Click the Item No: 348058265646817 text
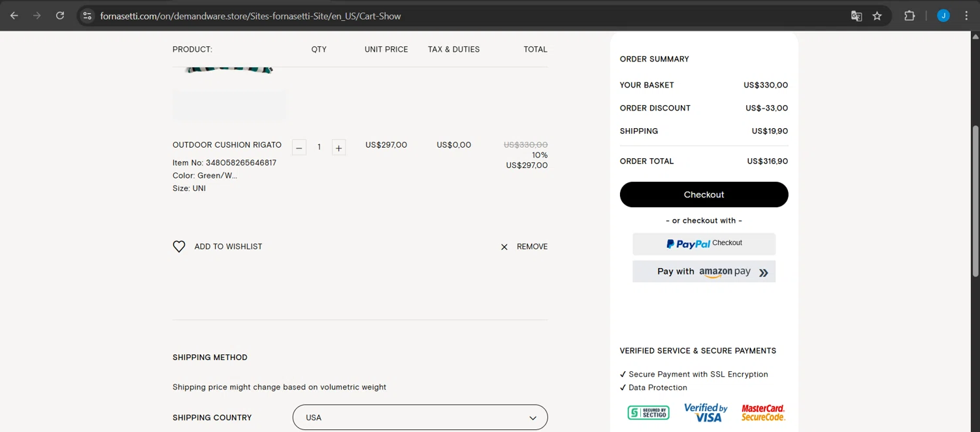Screen dimensions: 980x432 click(224, 163)
